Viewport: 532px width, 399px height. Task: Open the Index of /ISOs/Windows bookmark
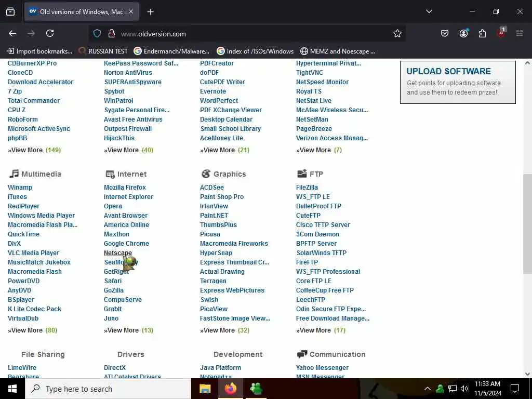[256, 51]
